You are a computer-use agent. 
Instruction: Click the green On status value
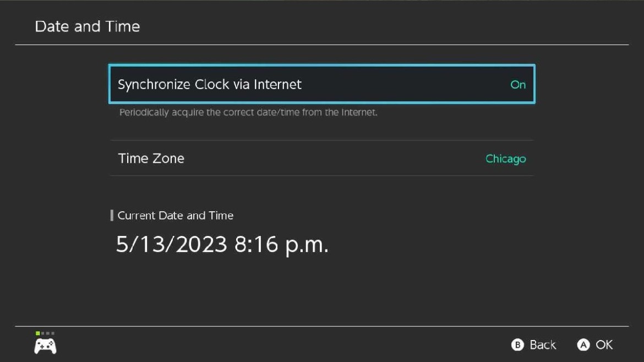click(518, 85)
